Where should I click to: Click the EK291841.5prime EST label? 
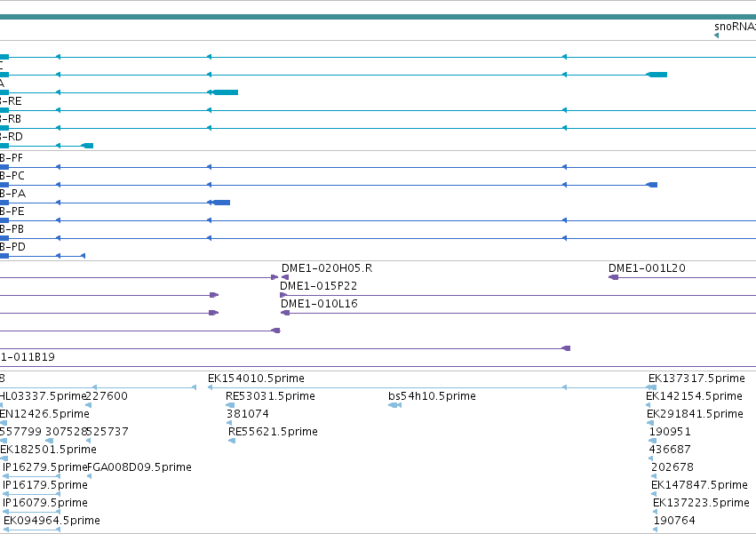pyautogui.click(x=695, y=414)
